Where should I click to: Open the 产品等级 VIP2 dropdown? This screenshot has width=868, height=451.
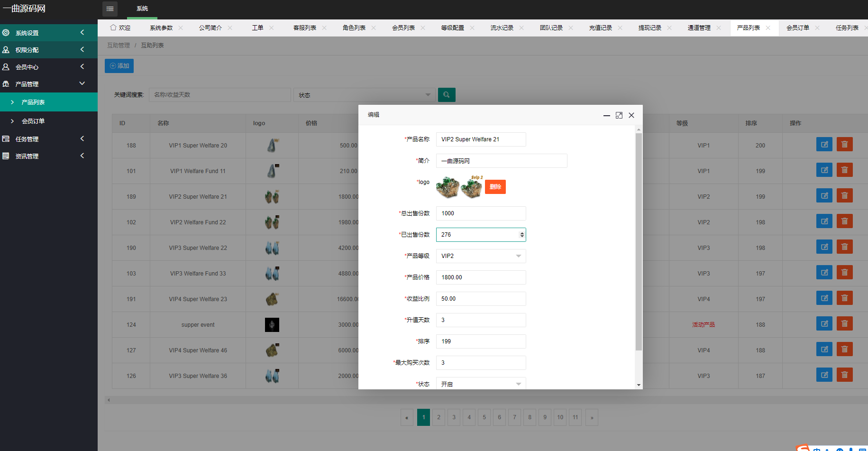coord(481,256)
